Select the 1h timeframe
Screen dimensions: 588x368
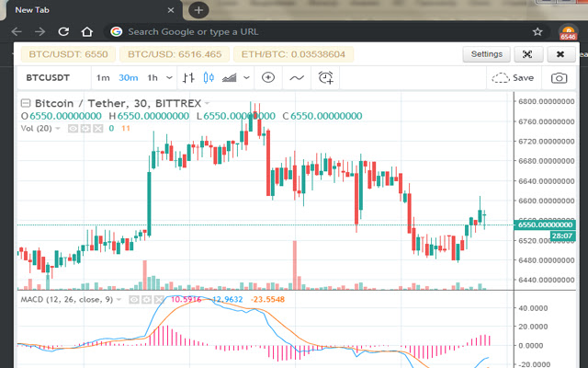tap(153, 77)
